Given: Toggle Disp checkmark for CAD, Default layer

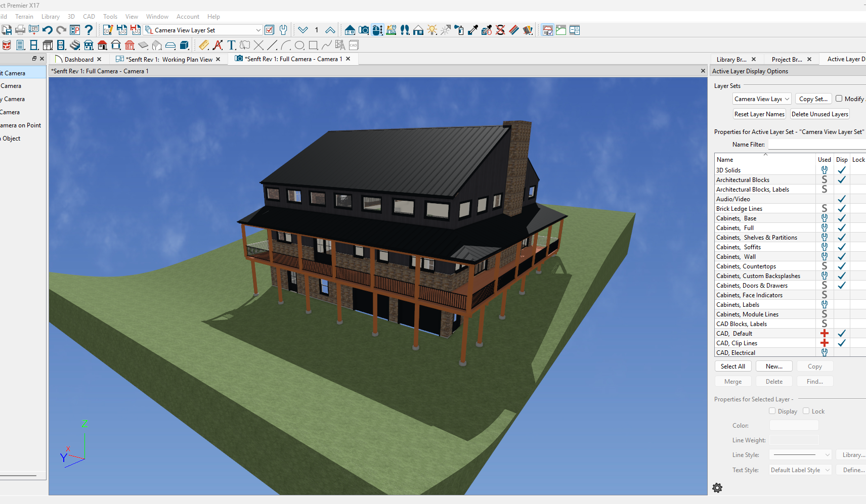Looking at the screenshot, I should 842,334.
